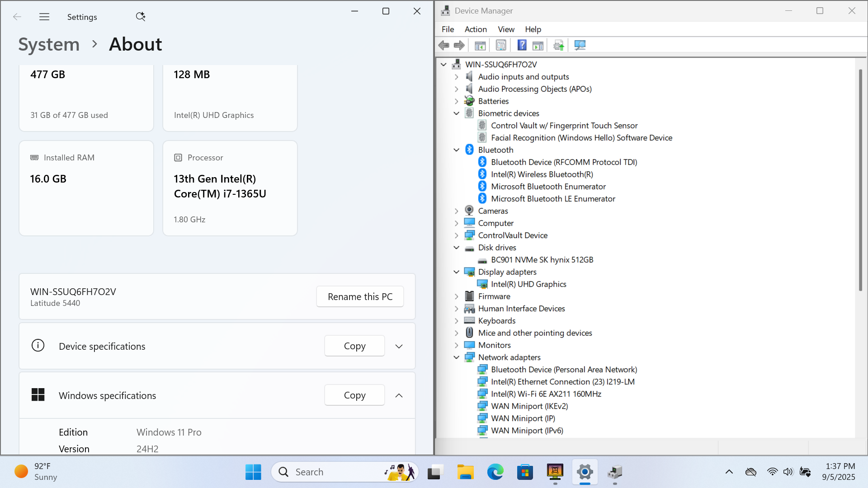Screen dimensions: 868x488
Task: Select Microsoft Bluetooth LE Enumerator
Action: (553, 199)
